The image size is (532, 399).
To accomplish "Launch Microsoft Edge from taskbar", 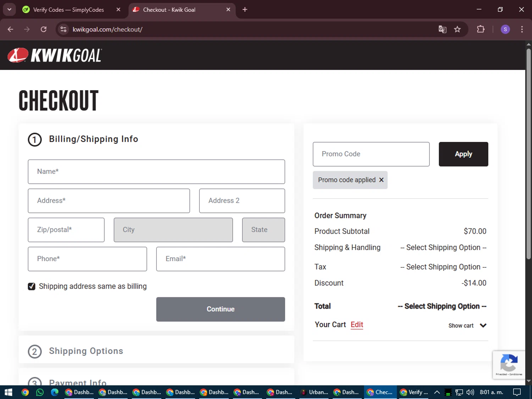I will pos(54,392).
